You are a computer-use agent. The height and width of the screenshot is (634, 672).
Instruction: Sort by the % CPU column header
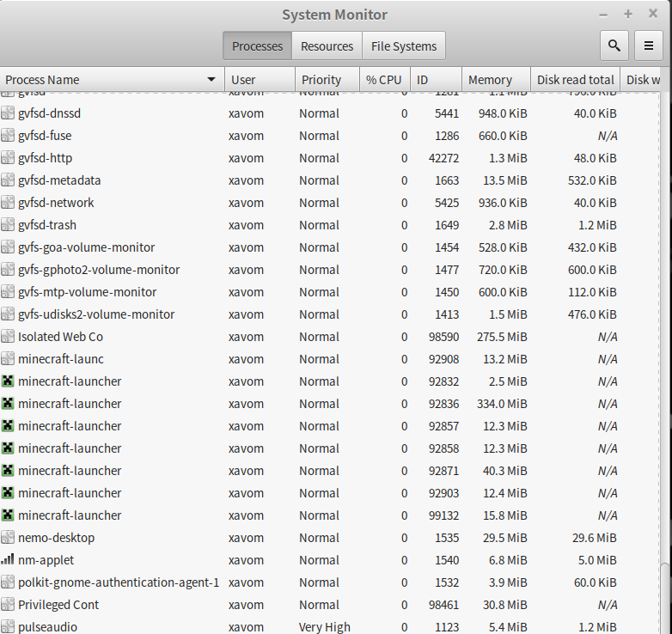(383, 80)
